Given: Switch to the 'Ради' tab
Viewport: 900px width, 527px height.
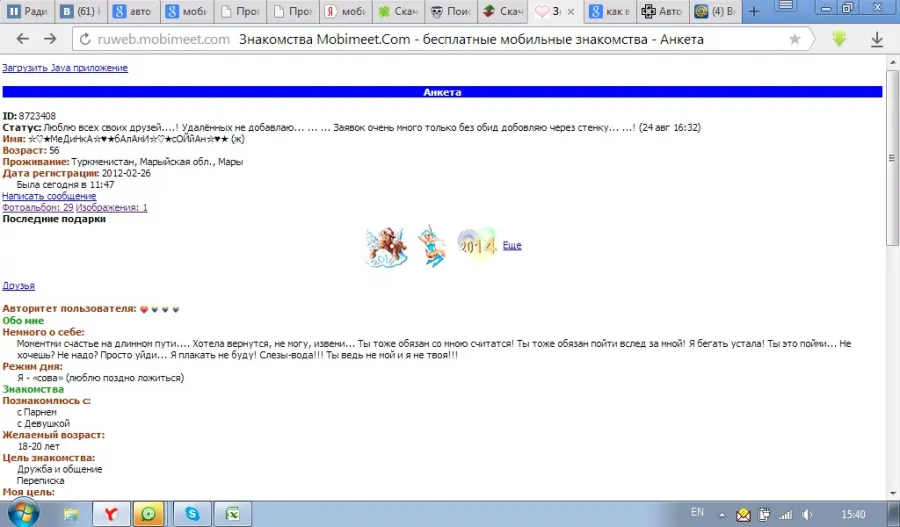Looking at the screenshot, I should pos(27,11).
